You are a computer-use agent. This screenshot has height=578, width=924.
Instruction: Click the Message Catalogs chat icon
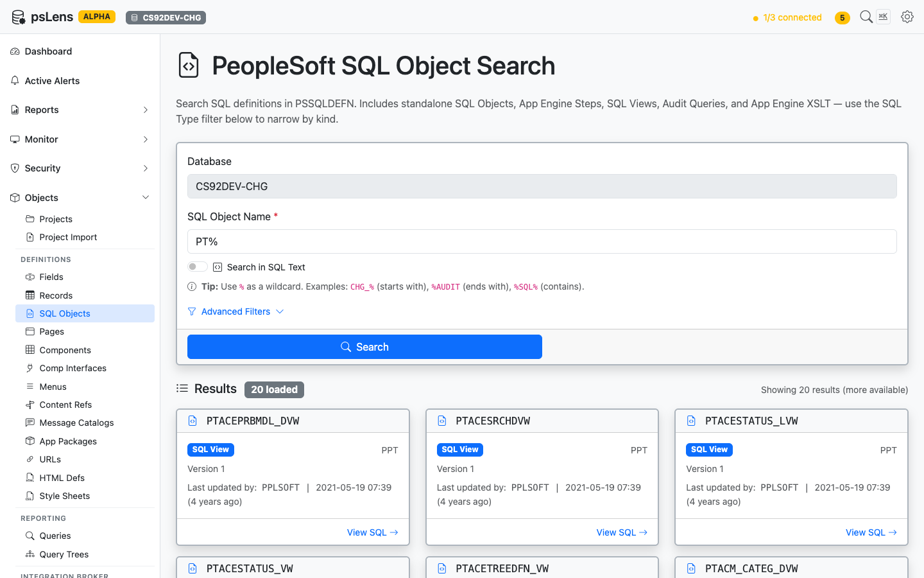[30, 423]
